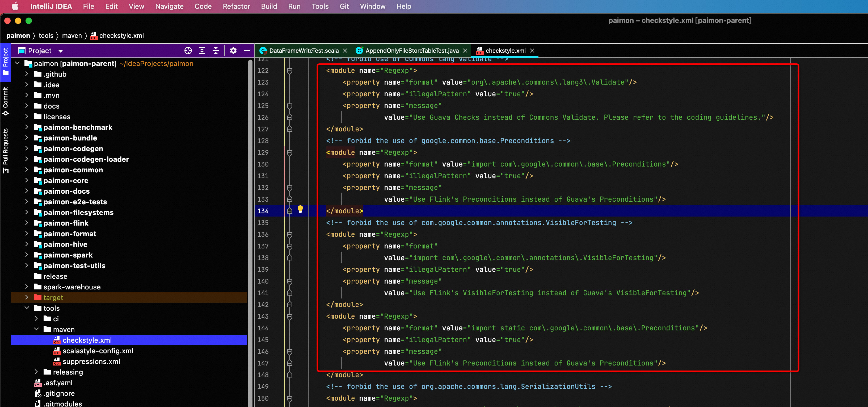
Task: Hide the Project panel with minus icon
Action: point(247,51)
